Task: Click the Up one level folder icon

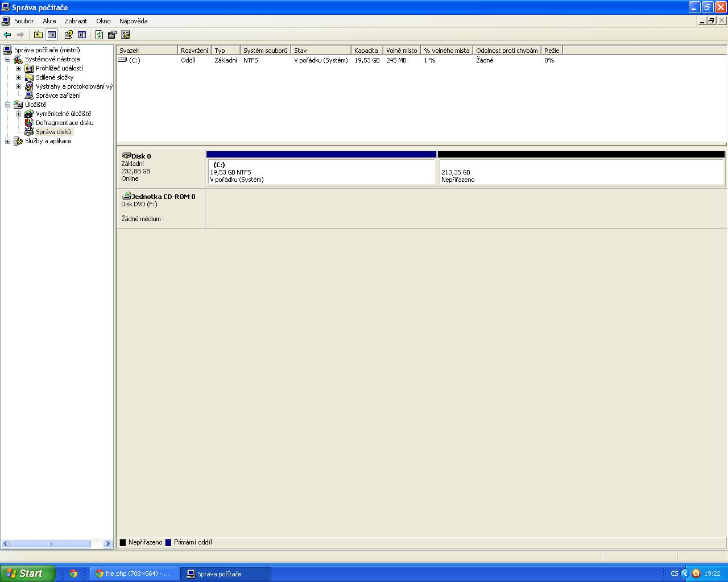Action: [38, 35]
